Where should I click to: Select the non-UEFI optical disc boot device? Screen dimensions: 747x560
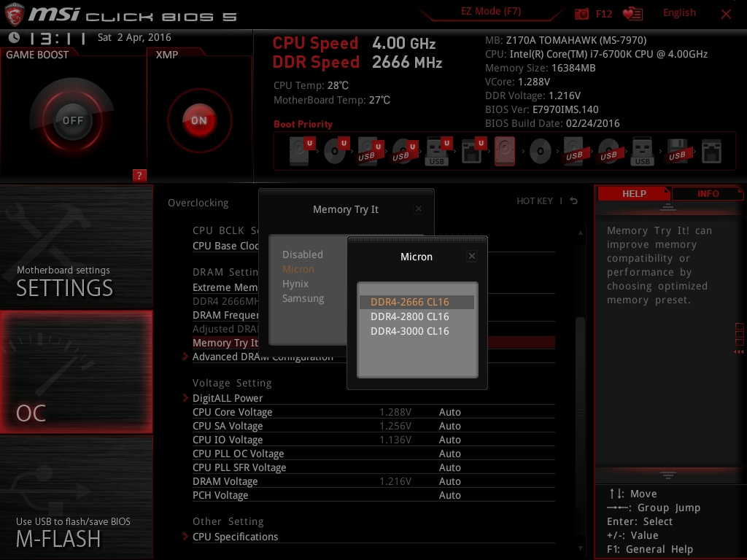540,152
